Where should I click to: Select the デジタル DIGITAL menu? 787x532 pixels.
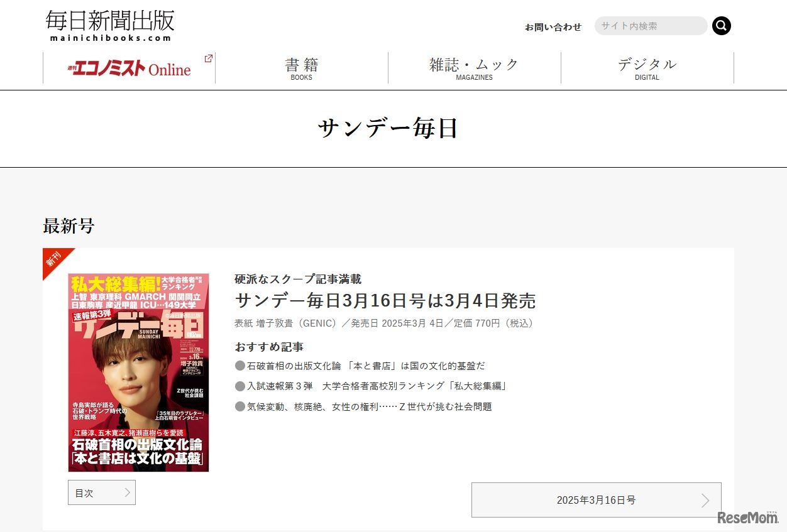[x=647, y=68]
